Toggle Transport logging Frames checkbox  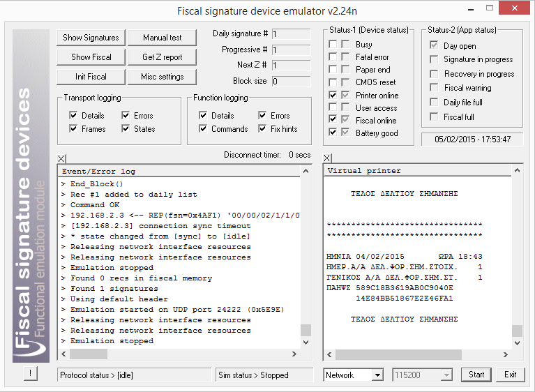click(73, 128)
